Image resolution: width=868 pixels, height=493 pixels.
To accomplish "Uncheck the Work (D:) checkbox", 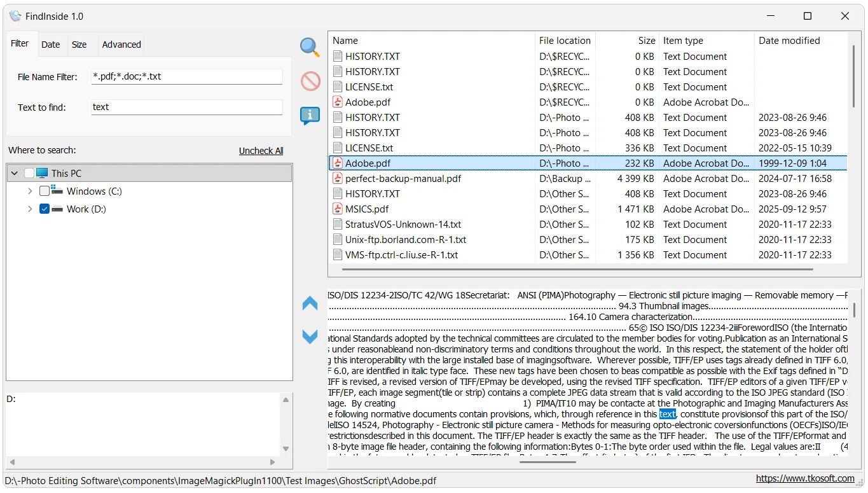I will 44,209.
